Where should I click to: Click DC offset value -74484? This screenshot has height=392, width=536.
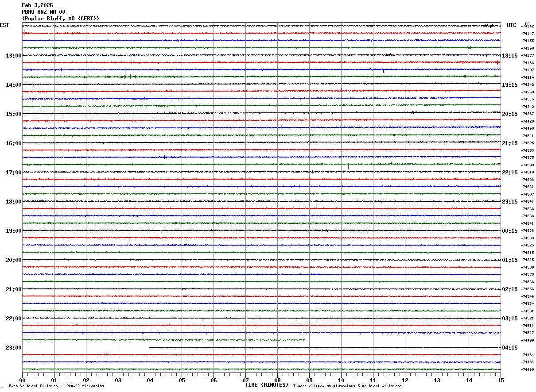(x=528, y=355)
